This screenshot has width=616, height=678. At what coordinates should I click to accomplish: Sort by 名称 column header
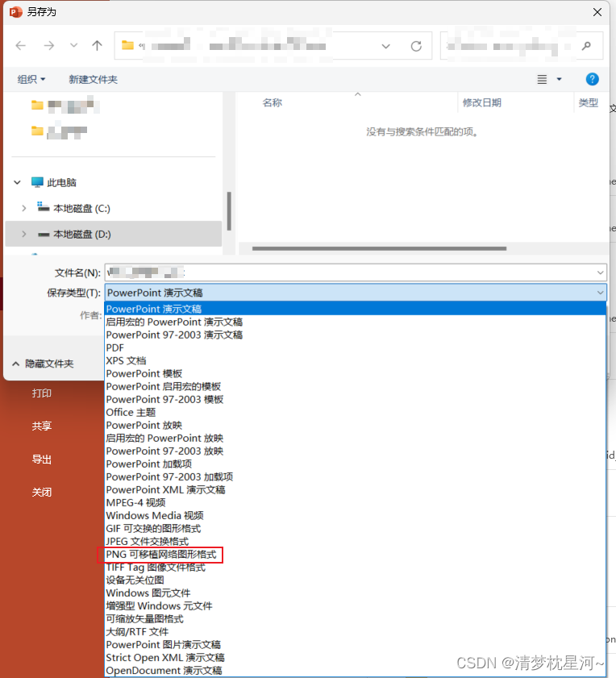272,102
